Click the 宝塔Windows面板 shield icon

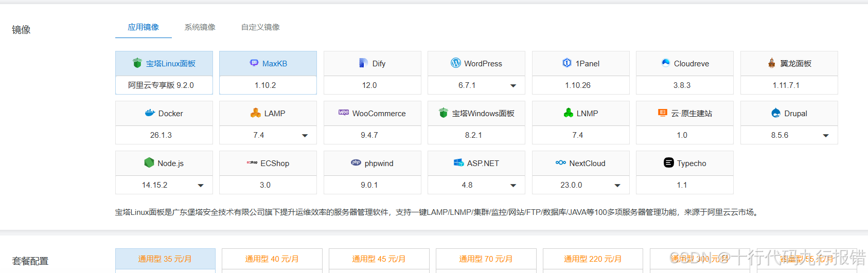(x=444, y=113)
